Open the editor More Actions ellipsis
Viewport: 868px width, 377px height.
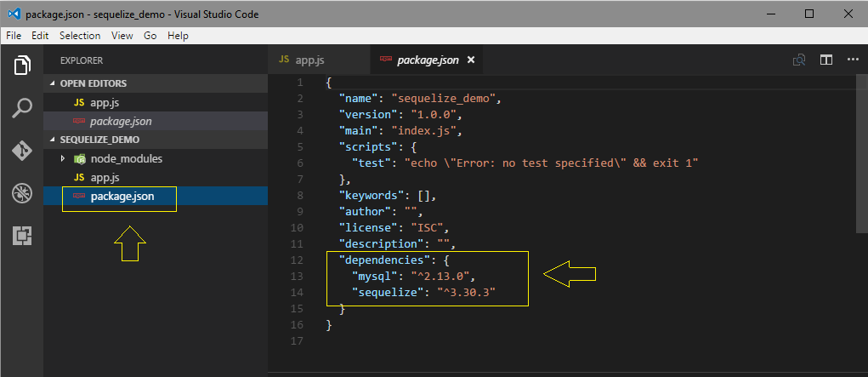click(853, 60)
